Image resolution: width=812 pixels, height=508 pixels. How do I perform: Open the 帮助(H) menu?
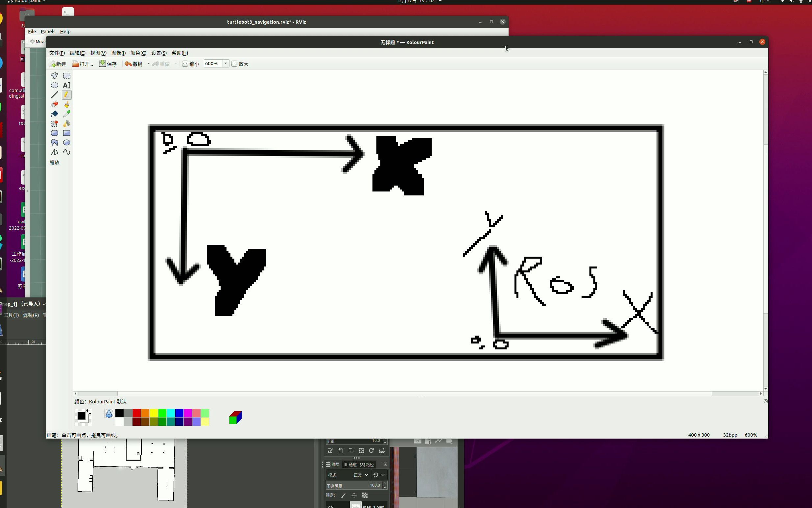(179, 53)
